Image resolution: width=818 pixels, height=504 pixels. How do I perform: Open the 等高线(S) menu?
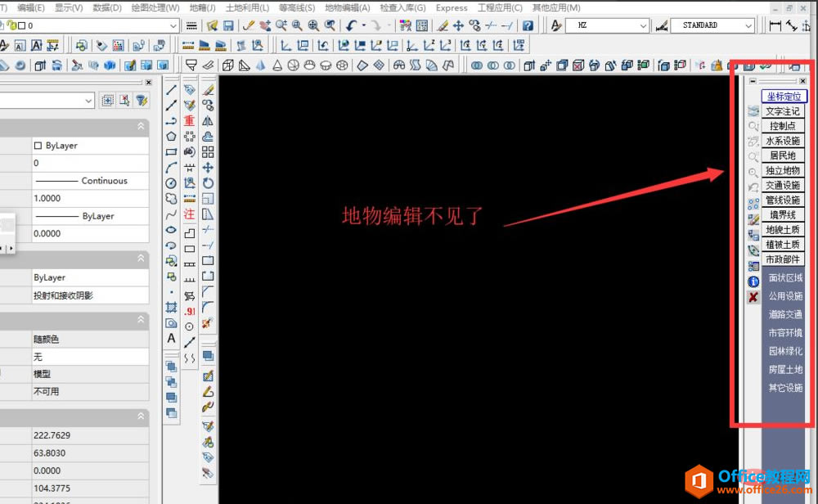[x=297, y=8]
